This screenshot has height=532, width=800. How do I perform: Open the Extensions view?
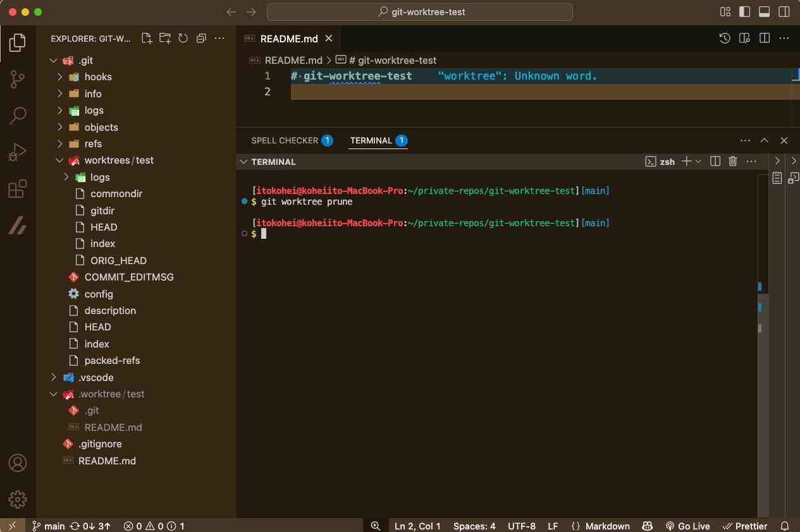pos(17,189)
